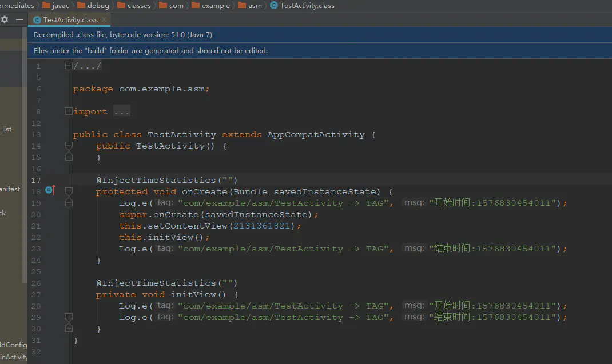The height and width of the screenshot is (364, 612).
Task: Click the com breadcrumb folder
Action: click(172, 6)
